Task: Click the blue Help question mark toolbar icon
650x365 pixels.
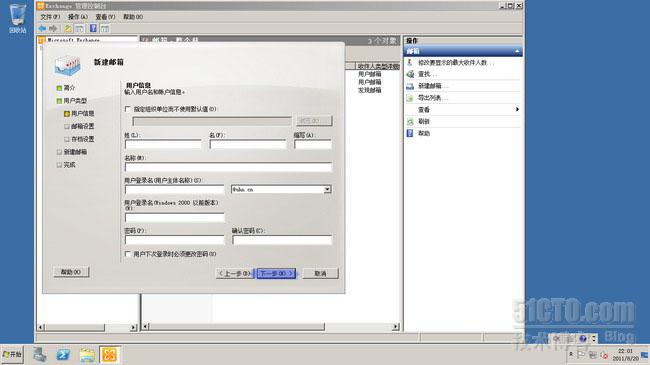Action: [x=93, y=28]
